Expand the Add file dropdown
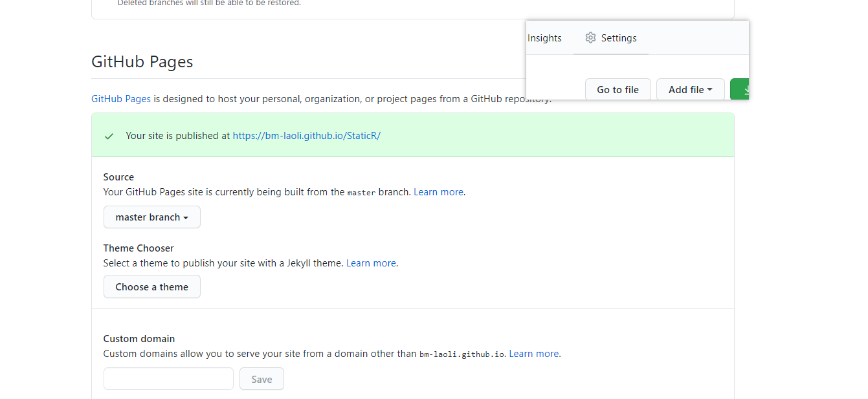Screen dimensions: 868x399 (x=690, y=90)
